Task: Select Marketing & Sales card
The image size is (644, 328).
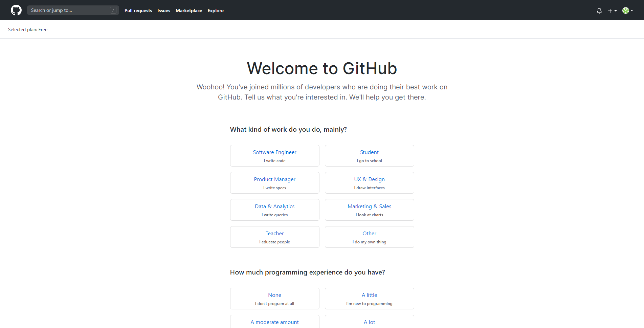Action: tap(370, 210)
